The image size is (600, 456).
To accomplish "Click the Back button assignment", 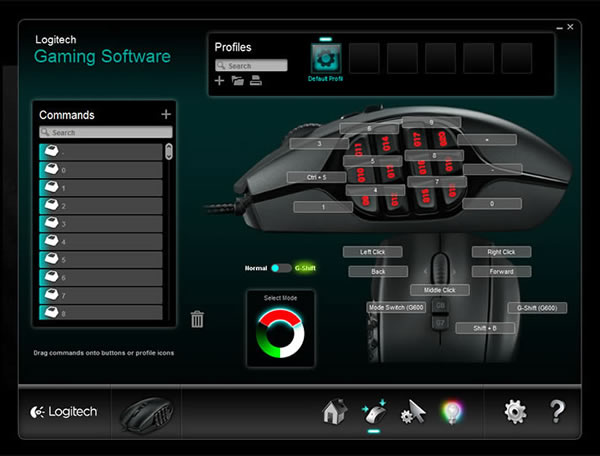I will [x=378, y=271].
